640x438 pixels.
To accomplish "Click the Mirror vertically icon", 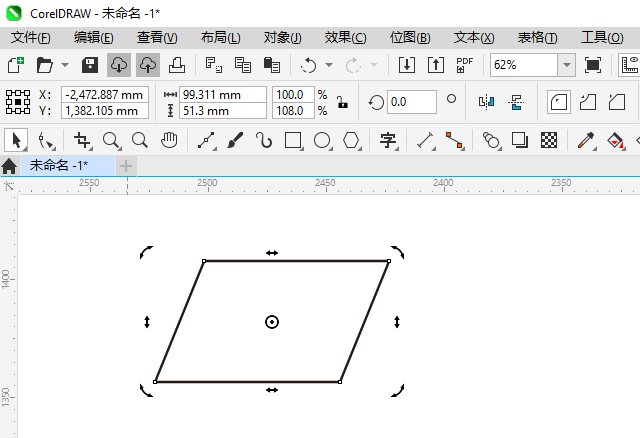I will point(516,102).
